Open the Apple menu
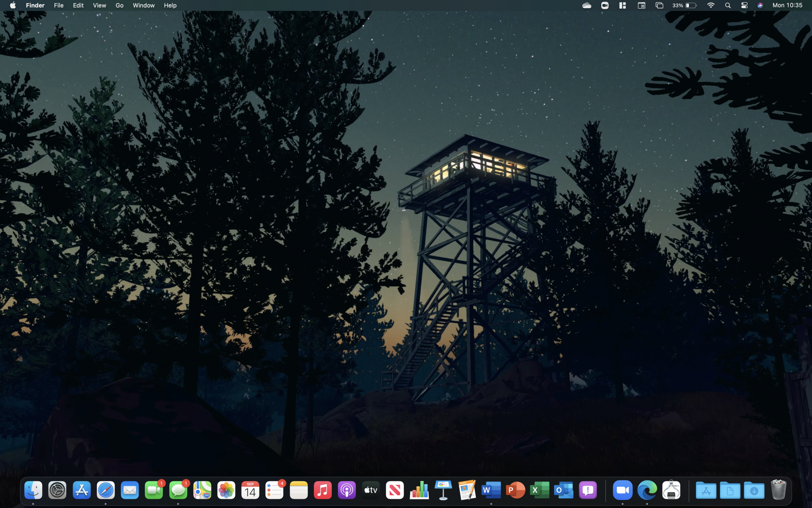This screenshot has width=812, height=508. (x=13, y=5)
